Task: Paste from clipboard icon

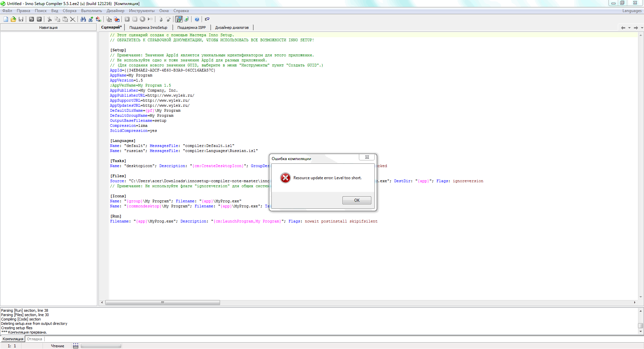Action: click(65, 19)
